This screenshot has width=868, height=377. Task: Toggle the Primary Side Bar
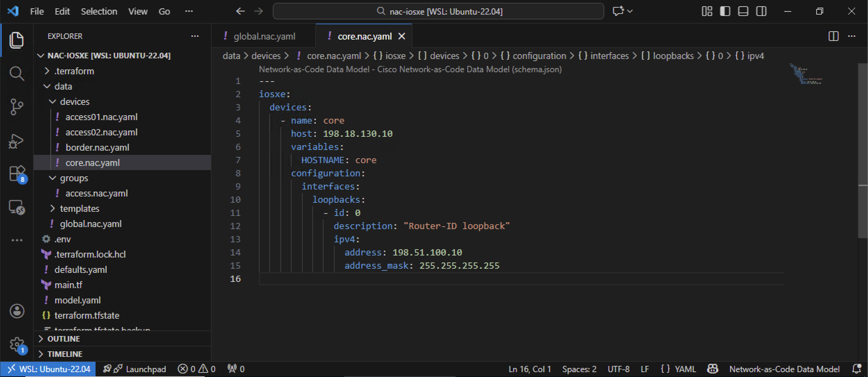725,11
